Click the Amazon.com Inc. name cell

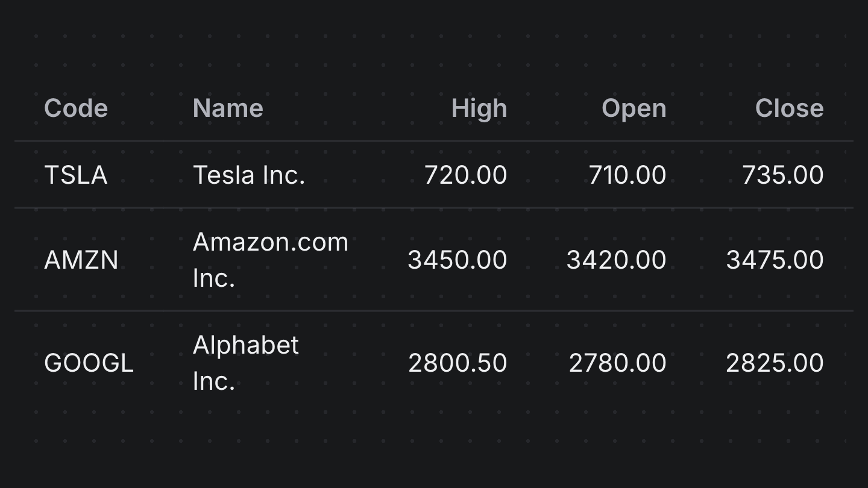point(270,260)
